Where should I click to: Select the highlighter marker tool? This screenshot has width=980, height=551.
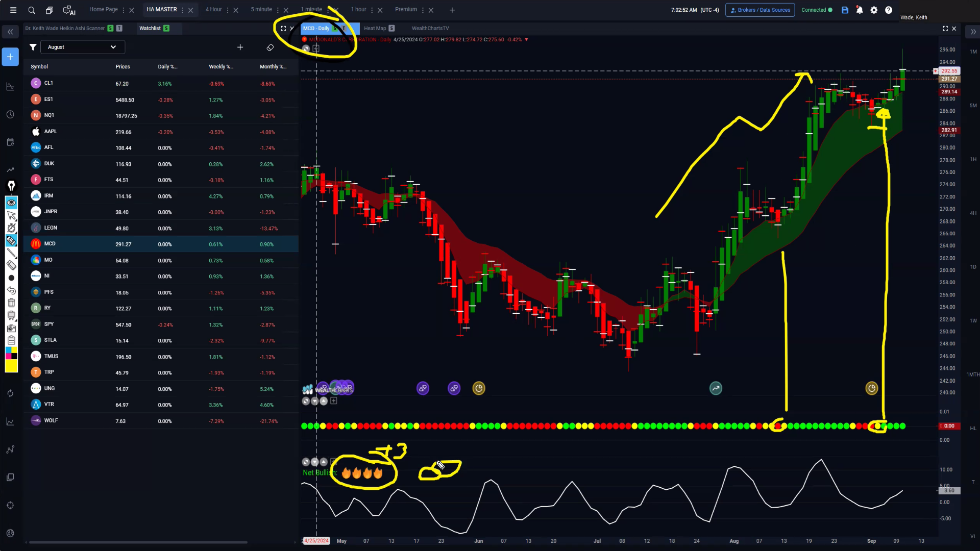click(x=11, y=240)
